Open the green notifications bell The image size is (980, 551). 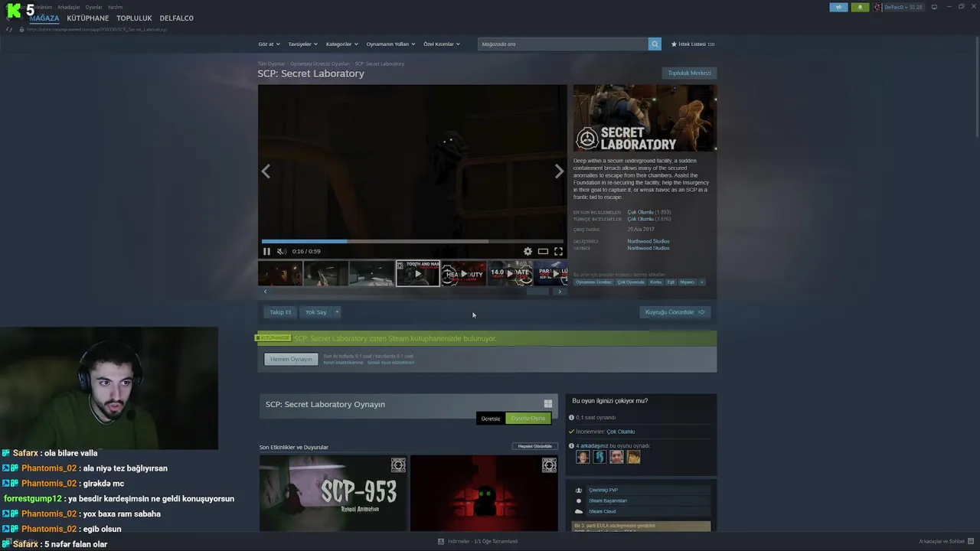pos(859,7)
